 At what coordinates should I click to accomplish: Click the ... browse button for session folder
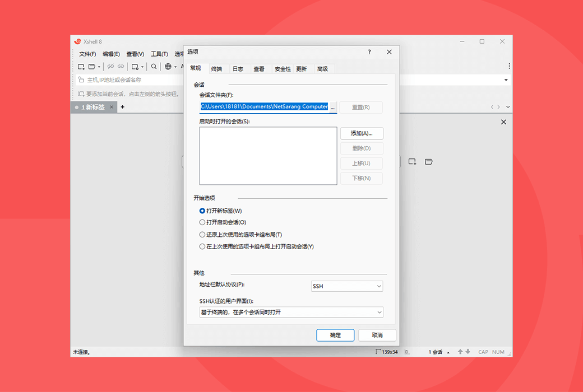tap(333, 107)
